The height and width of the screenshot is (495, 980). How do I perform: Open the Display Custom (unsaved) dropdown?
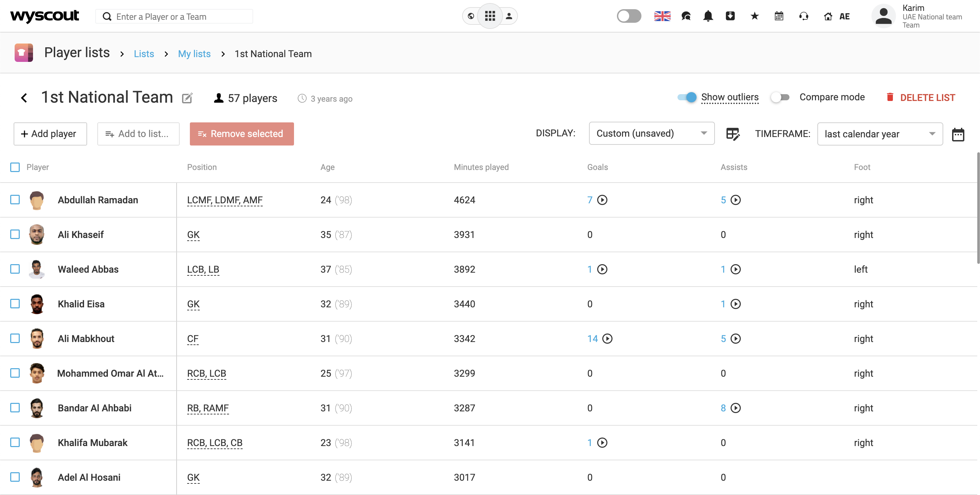[x=651, y=134]
